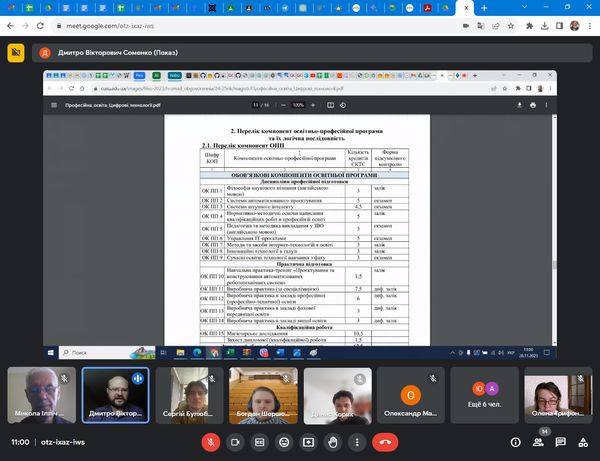Open more options three-dot menu
Image resolution: width=600 pixels, height=461 pixels.
[x=356, y=441]
